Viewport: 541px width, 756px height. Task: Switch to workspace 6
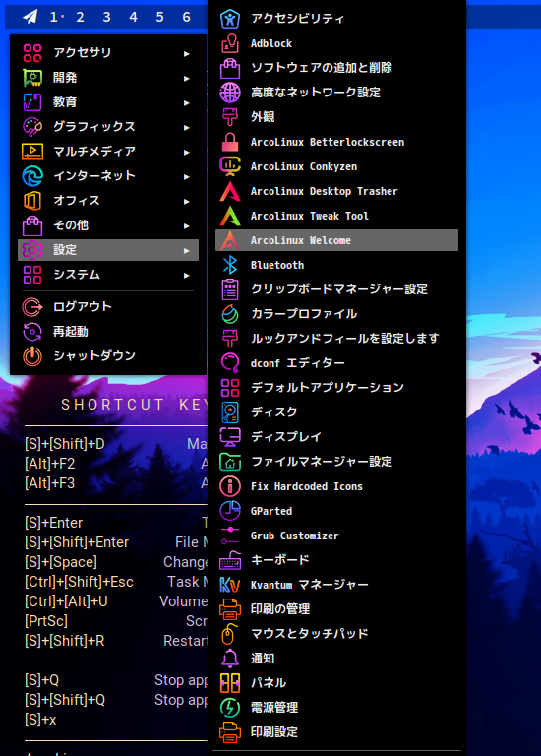click(186, 18)
